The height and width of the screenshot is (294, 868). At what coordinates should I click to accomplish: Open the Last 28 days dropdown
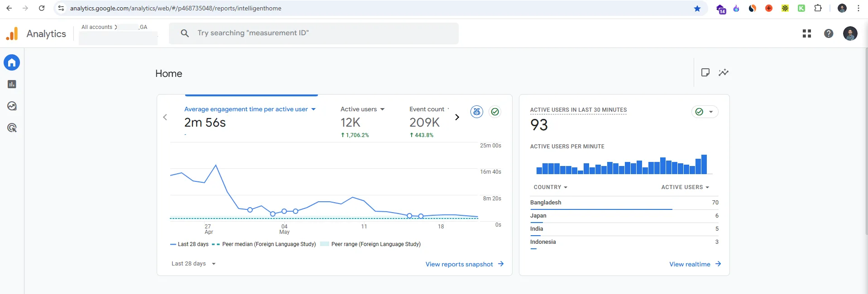193,264
